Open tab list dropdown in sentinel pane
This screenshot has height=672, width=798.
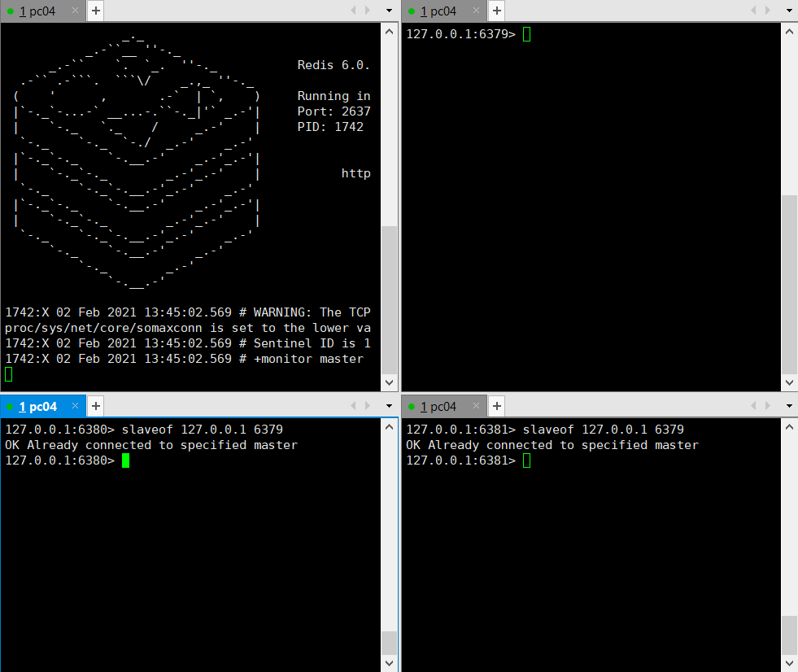click(390, 11)
